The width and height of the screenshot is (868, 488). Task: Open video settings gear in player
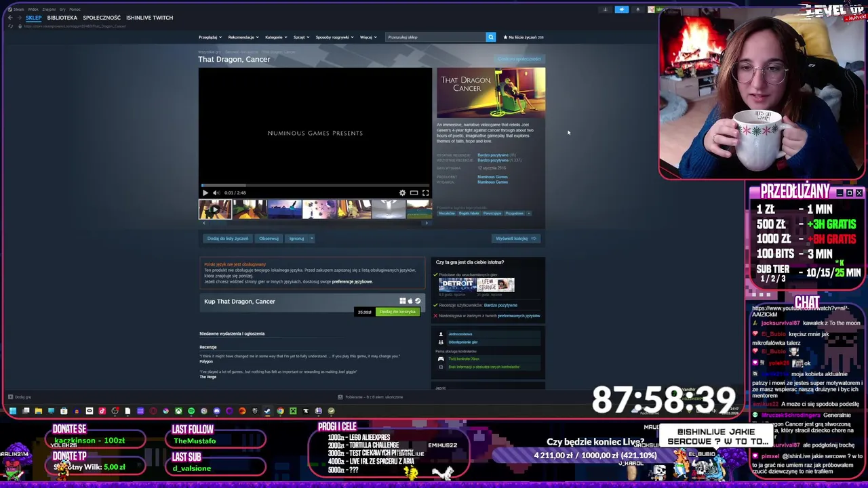tap(402, 192)
